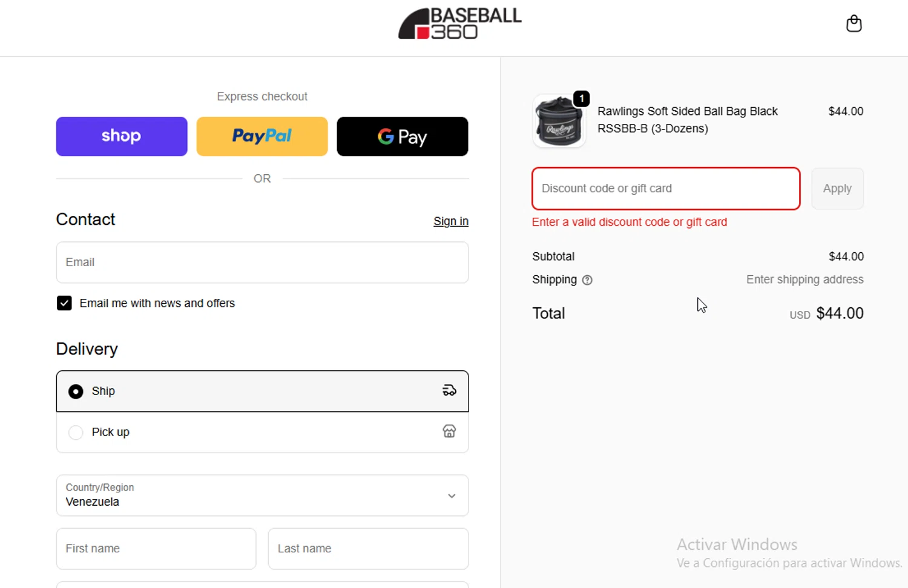
Task: Click the product name Rawlings Soft Sided Ball Bag
Action: click(688, 120)
